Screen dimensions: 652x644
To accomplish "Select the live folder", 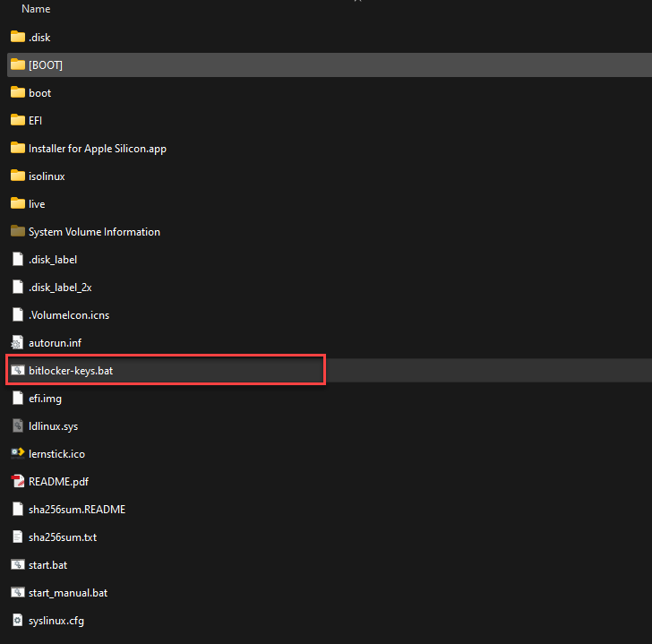I will point(36,204).
